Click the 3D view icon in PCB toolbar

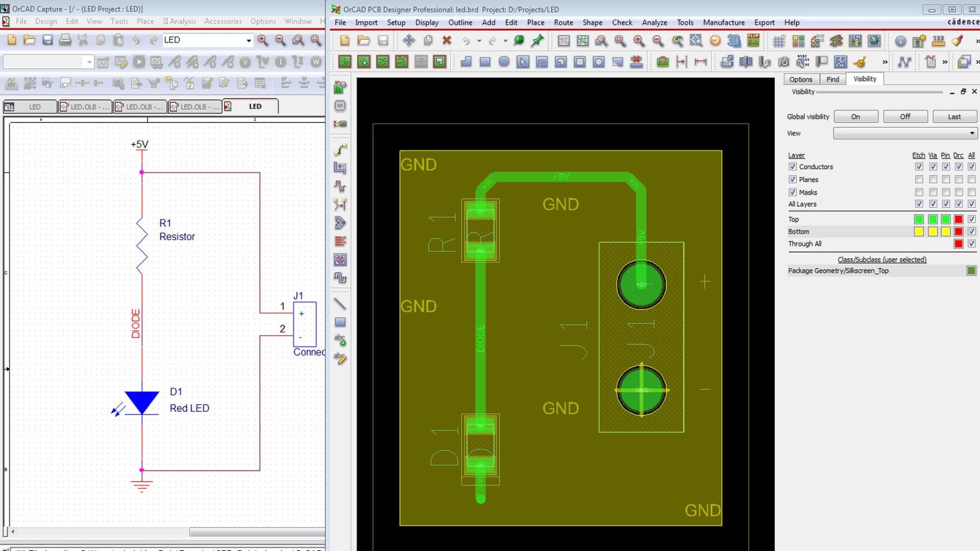pos(734,42)
